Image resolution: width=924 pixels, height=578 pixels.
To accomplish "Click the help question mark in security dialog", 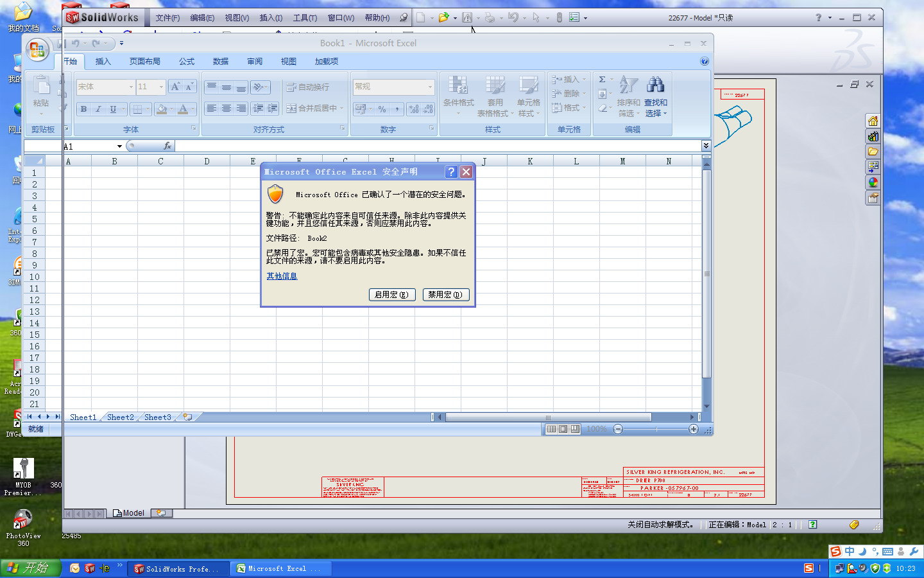I will [451, 171].
